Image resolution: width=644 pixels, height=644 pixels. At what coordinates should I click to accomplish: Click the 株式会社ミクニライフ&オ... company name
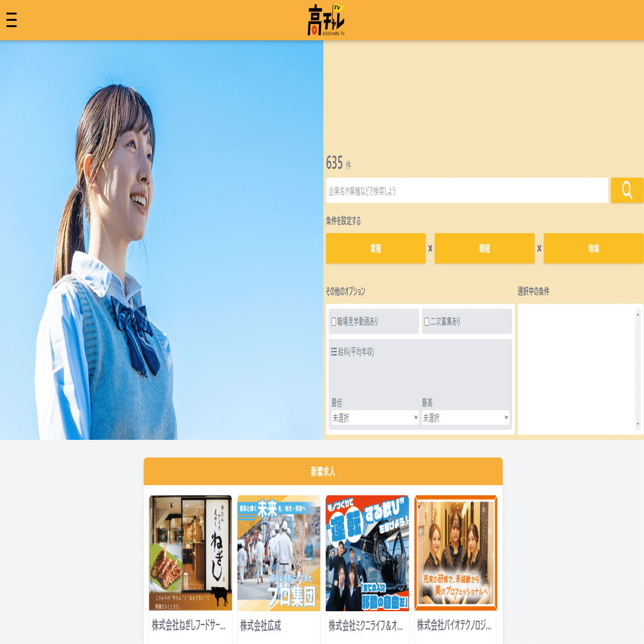(x=365, y=626)
